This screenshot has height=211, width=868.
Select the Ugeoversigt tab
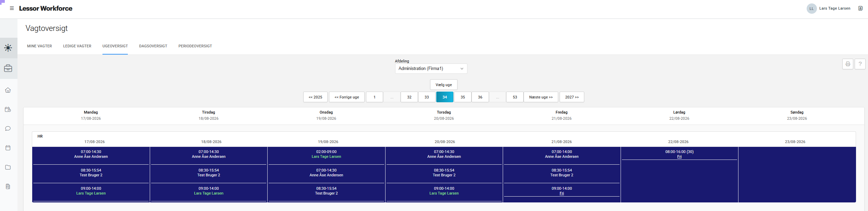tap(115, 46)
